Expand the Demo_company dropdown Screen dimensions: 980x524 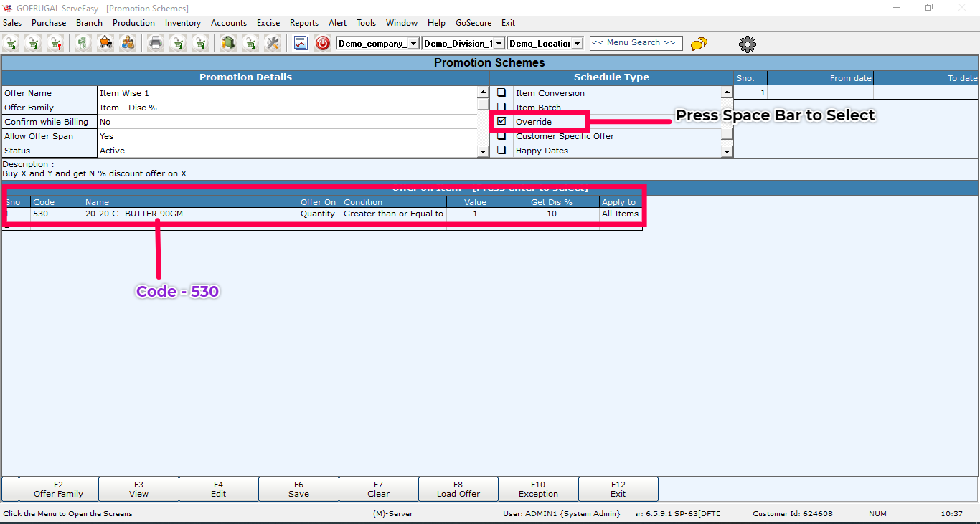[414, 44]
